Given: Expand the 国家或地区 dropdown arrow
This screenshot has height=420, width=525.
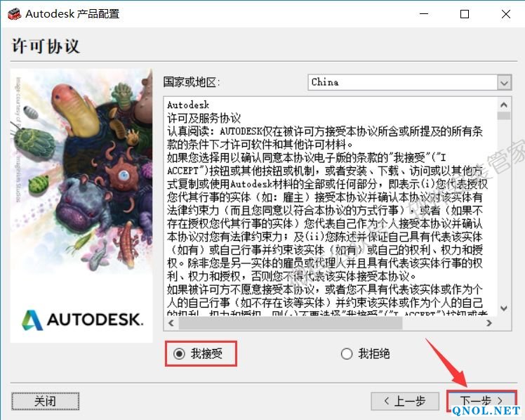Looking at the screenshot, I should click(x=504, y=83).
